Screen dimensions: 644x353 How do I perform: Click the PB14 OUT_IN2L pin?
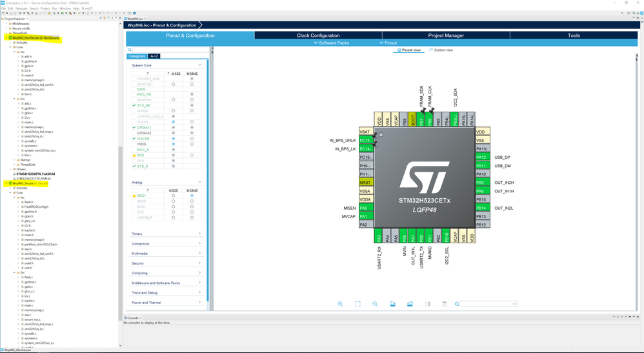pyautogui.click(x=483, y=208)
